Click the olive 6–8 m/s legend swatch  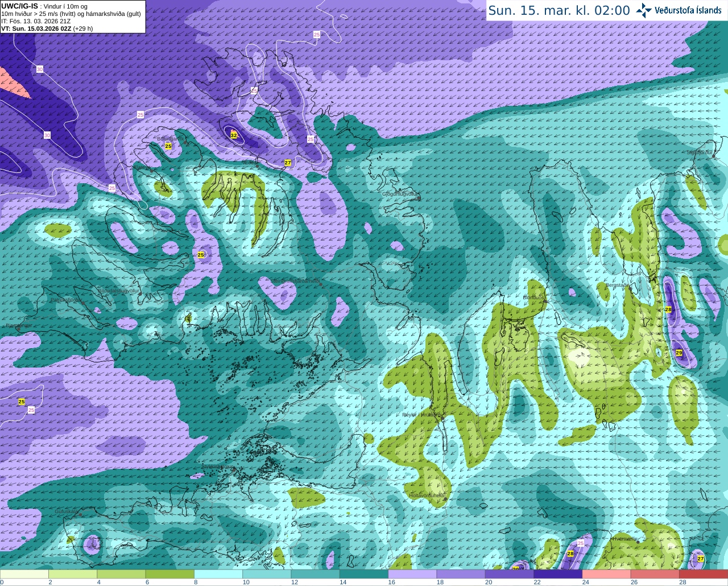click(x=170, y=574)
